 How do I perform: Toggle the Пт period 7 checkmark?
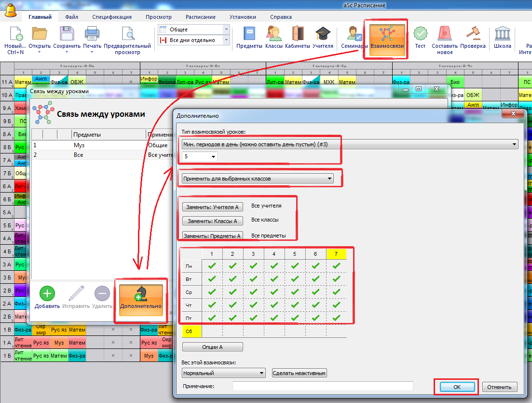point(336,318)
